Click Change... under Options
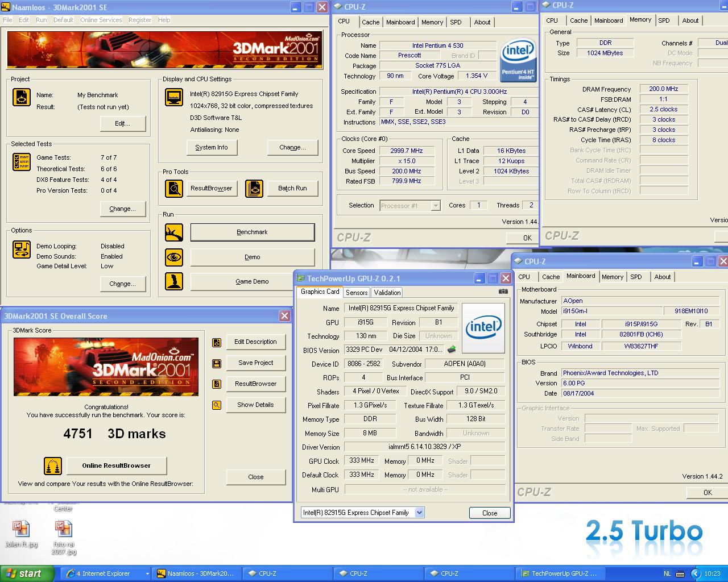This screenshot has height=582, width=728. click(x=123, y=284)
